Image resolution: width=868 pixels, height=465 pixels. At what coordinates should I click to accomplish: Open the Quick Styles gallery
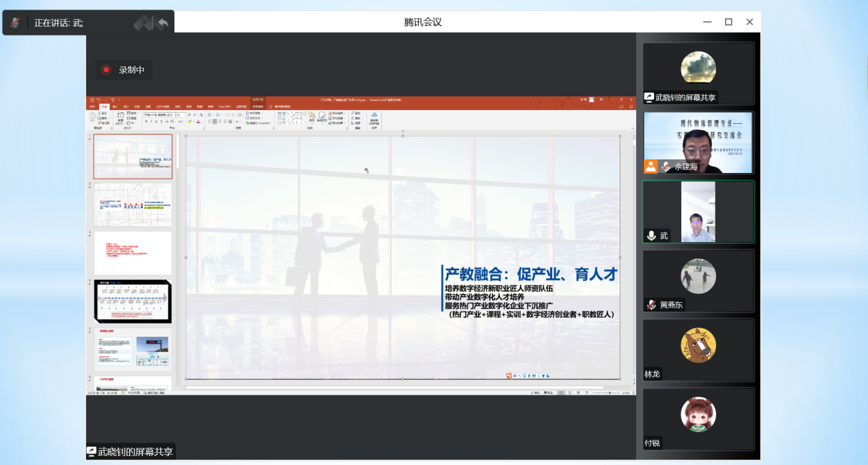coord(322,116)
